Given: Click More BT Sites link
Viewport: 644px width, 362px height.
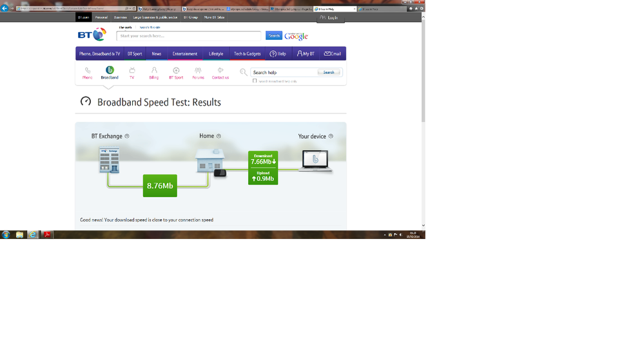Looking at the screenshot, I should click(x=215, y=17).
